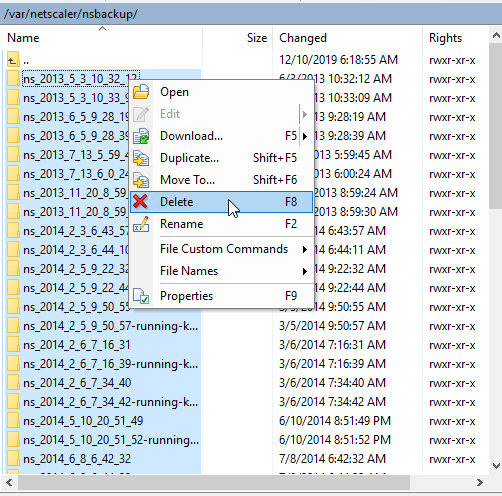The image size is (502, 496).
Task: Select Rename in the context menu
Action: click(x=221, y=224)
